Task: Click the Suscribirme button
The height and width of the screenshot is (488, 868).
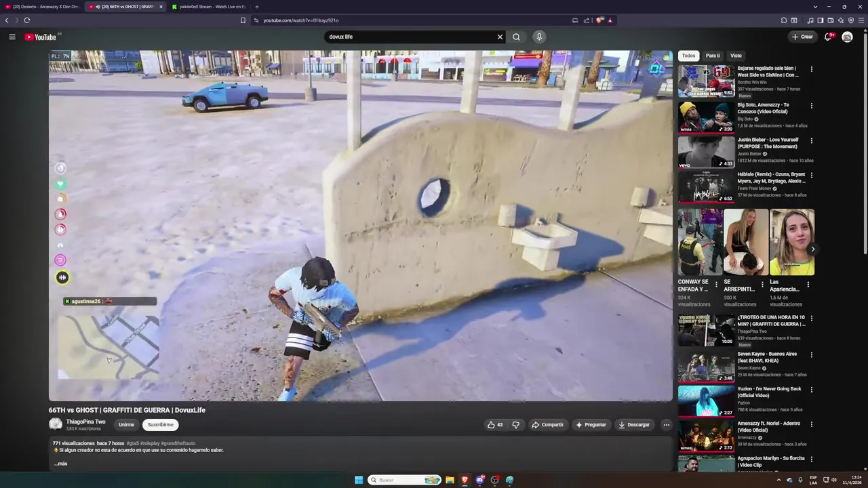Action: click(161, 425)
